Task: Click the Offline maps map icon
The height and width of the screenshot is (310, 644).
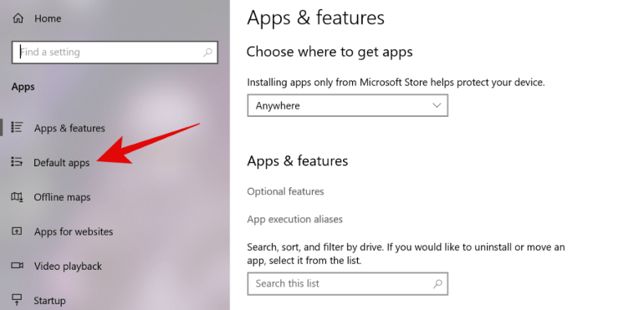Action: (18, 197)
